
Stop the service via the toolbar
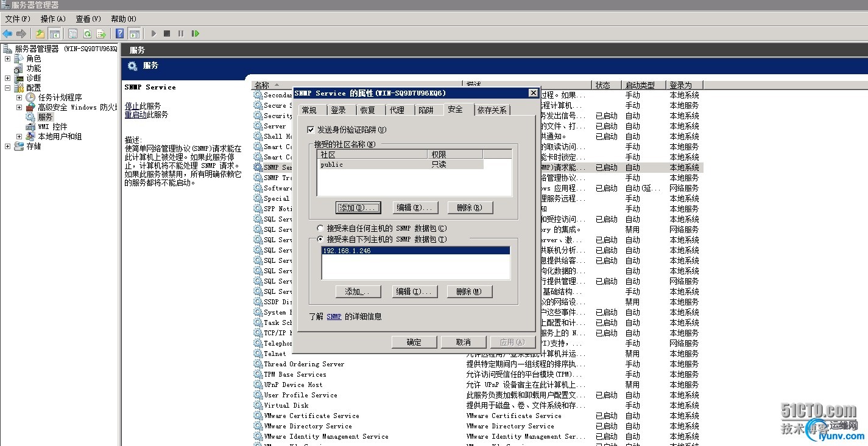[166, 33]
